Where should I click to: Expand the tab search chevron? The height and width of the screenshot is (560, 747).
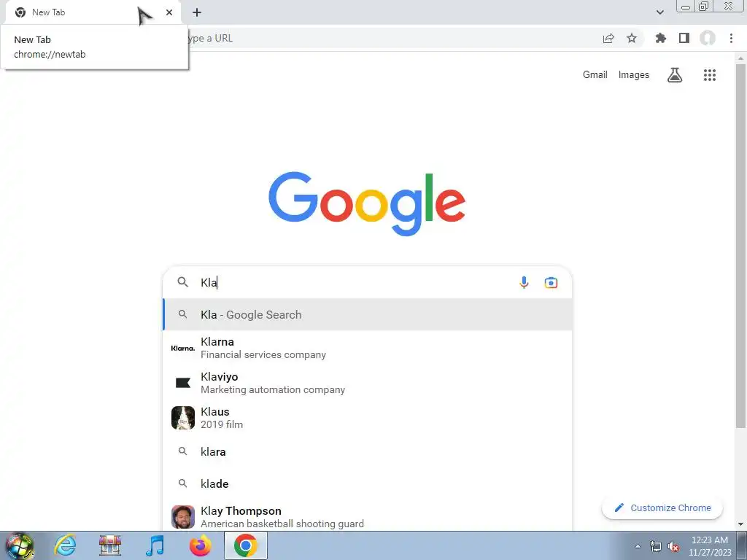tap(659, 12)
